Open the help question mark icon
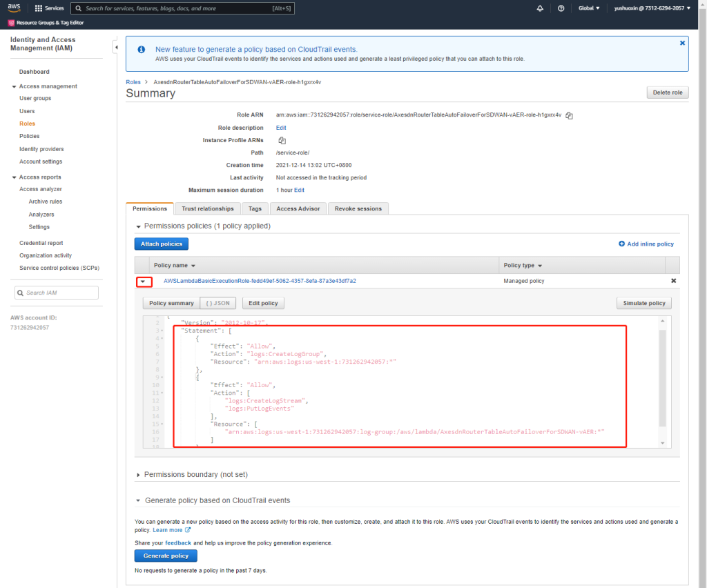 coord(561,8)
